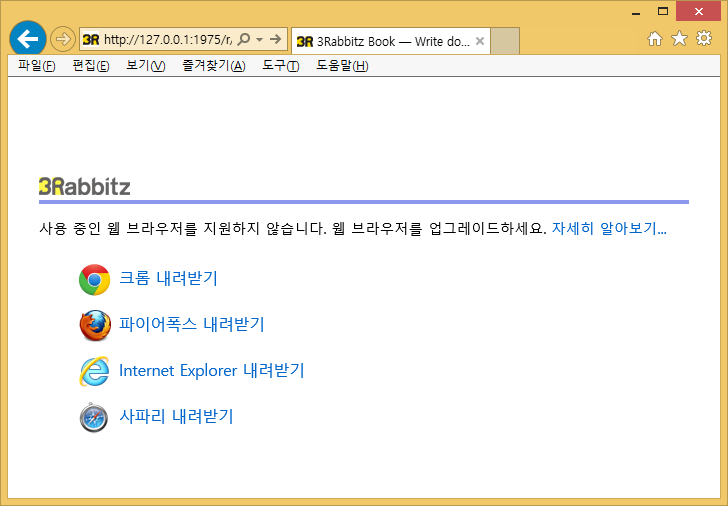Click the blue Back navigation button
Viewport: 728px width, 506px height.
tap(28, 39)
